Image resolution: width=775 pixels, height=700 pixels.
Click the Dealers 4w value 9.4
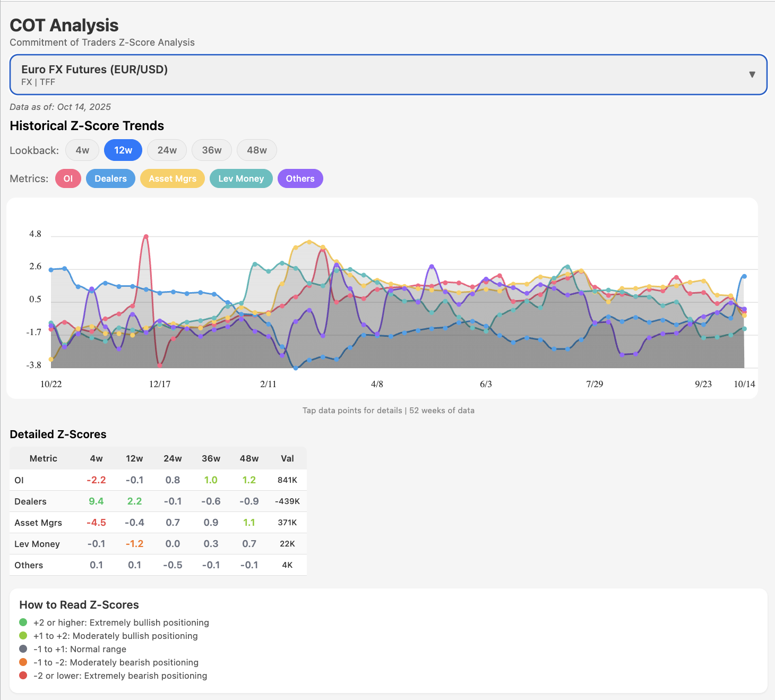click(x=96, y=501)
